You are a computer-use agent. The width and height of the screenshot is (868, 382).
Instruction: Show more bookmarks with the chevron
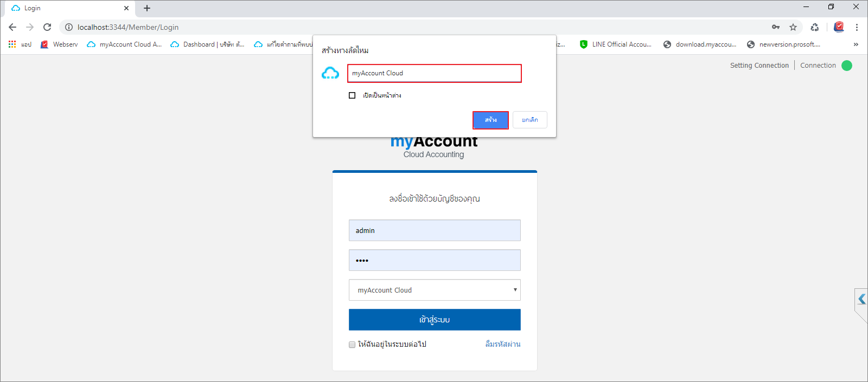click(x=856, y=44)
